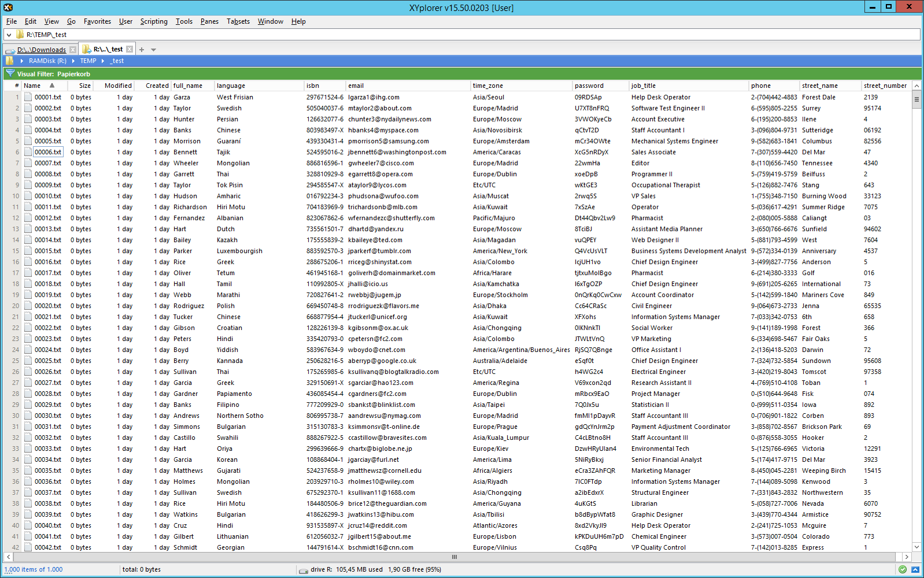924x578 pixels.
Task: Open the address bar history dropdown
Action: (9, 35)
